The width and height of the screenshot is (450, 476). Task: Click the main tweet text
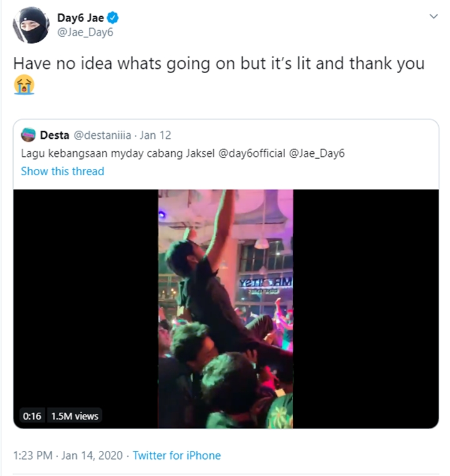(219, 64)
